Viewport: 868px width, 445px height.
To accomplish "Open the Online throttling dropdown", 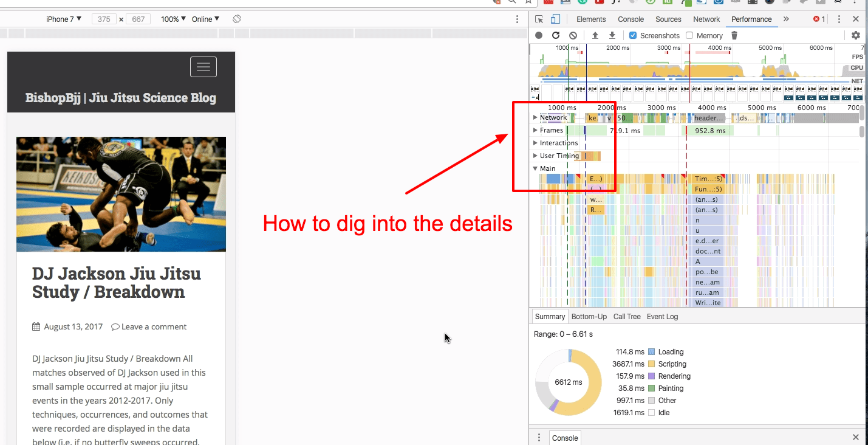I will coord(206,19).
